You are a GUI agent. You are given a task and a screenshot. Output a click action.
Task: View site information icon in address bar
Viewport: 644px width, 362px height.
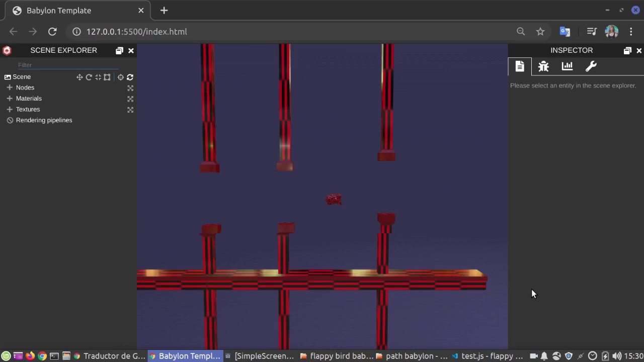[76, 32]
